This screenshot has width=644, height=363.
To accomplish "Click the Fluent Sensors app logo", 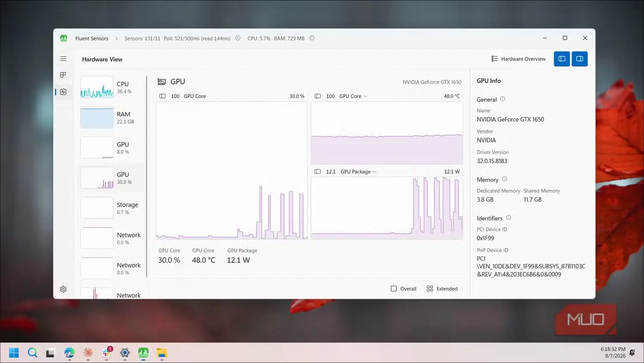I will pos(64,38).
